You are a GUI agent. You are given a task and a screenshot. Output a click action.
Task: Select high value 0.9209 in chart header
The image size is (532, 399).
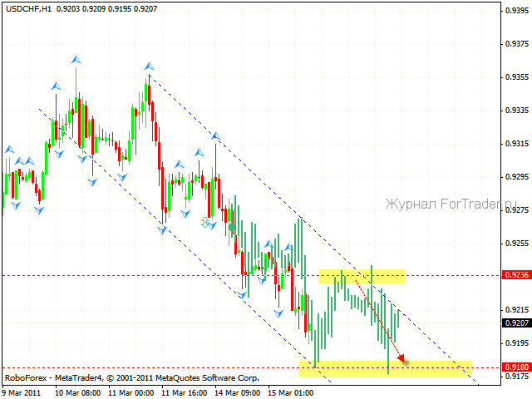(94, 9)
